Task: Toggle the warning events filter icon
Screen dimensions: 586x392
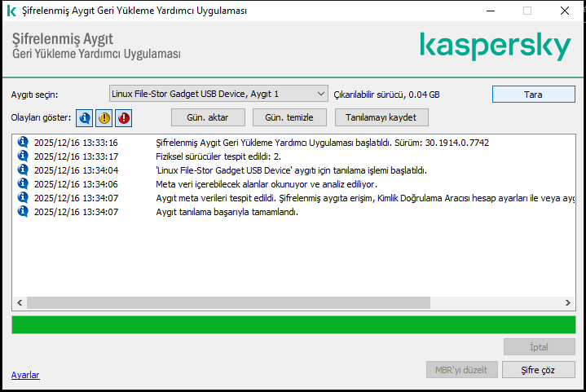Action: click(x=104, y=118)
